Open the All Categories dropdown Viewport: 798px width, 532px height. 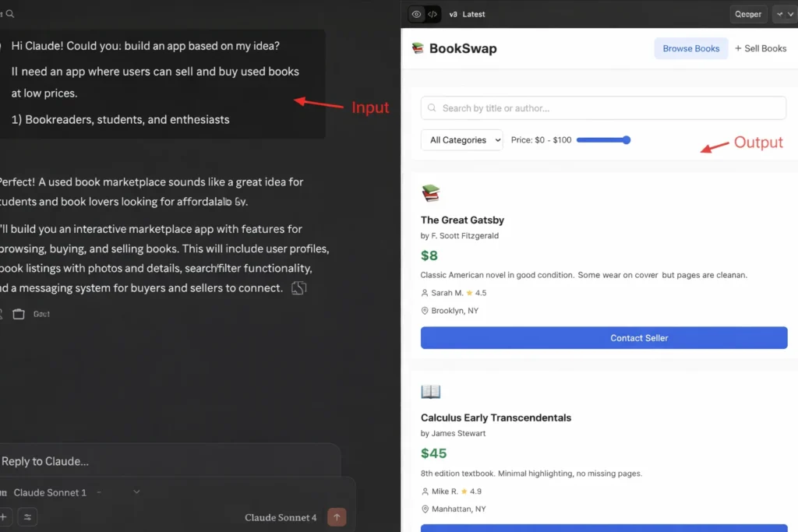461,140
